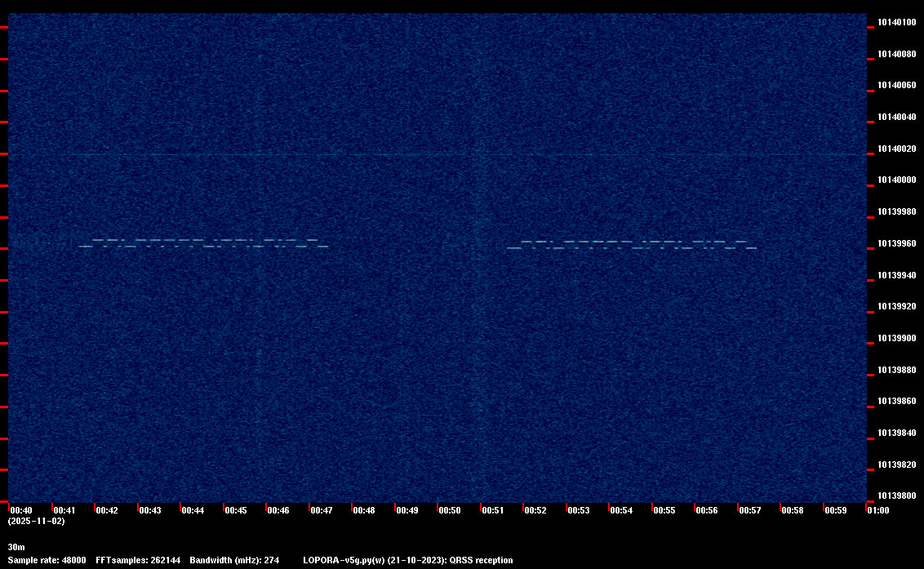Click the 10140080 frequency label
This screenshot has height=569, width=924.
coord(897,54)
